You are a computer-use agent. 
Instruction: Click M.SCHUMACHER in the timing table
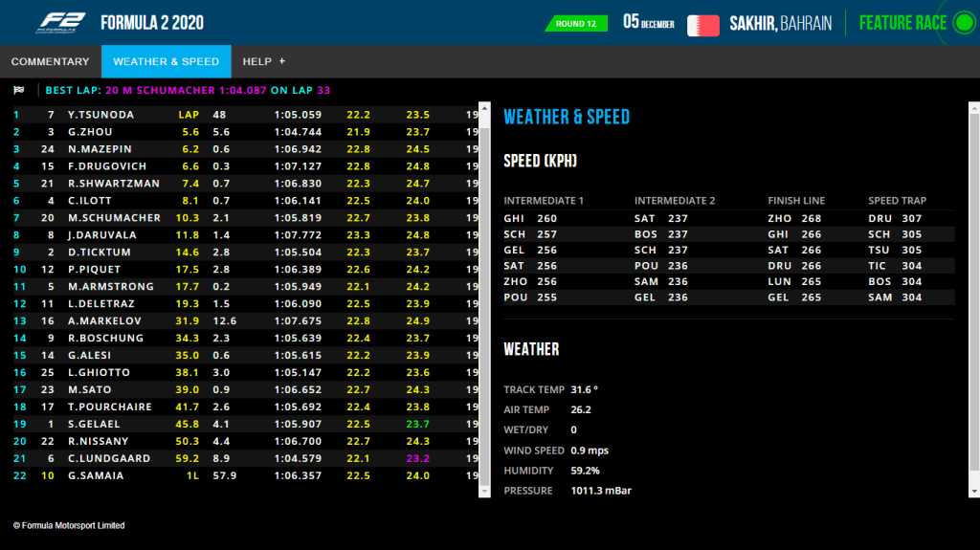coord(115,218)
